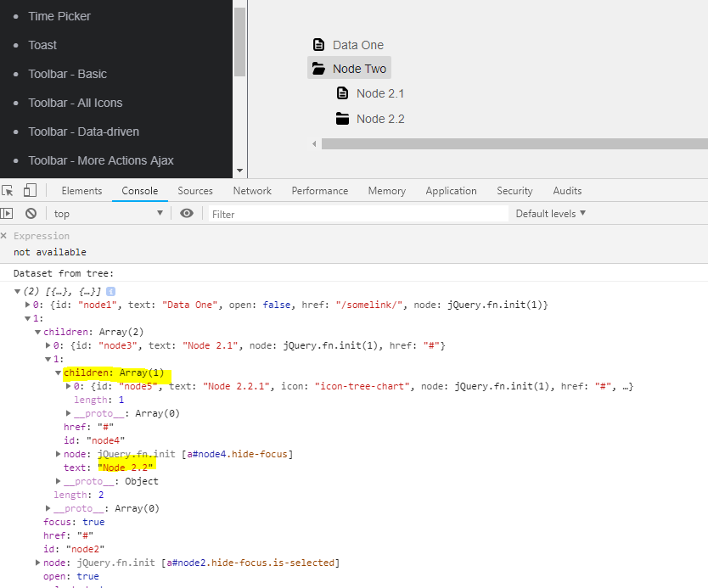Click the Node 2.1 document icon
This screenshot has width=708, height=588.
(x=343, y=93)
